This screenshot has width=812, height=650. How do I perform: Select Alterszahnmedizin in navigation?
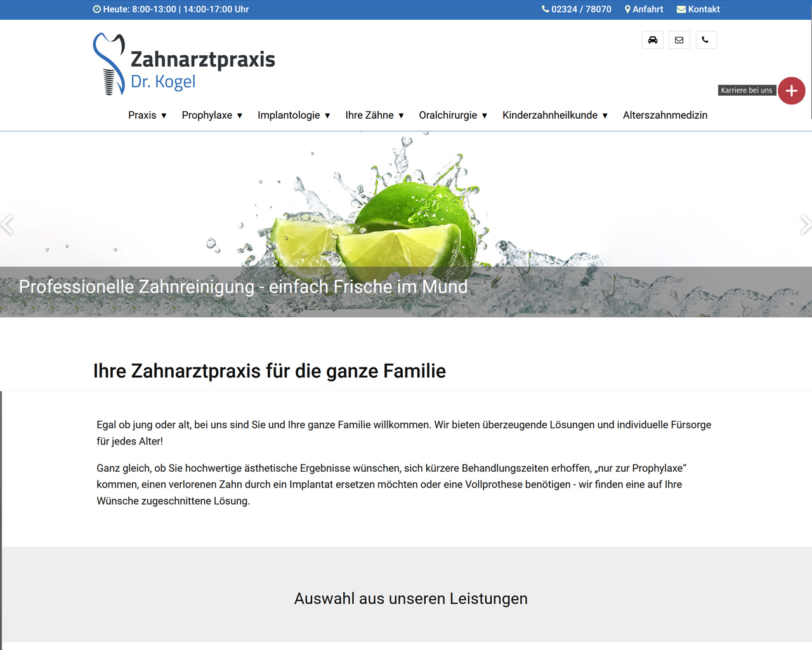[665, 115]
